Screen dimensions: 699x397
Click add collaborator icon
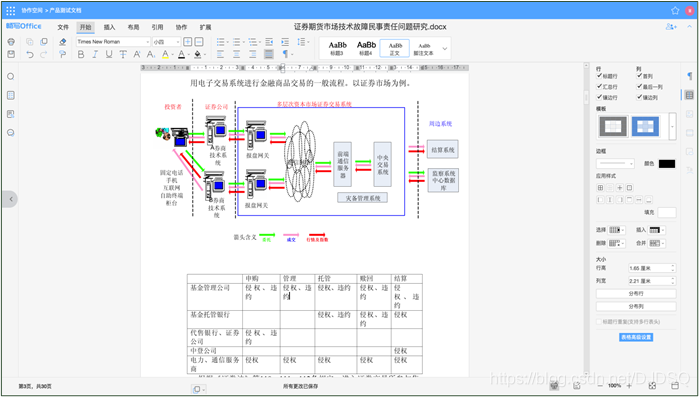[671, 27]
